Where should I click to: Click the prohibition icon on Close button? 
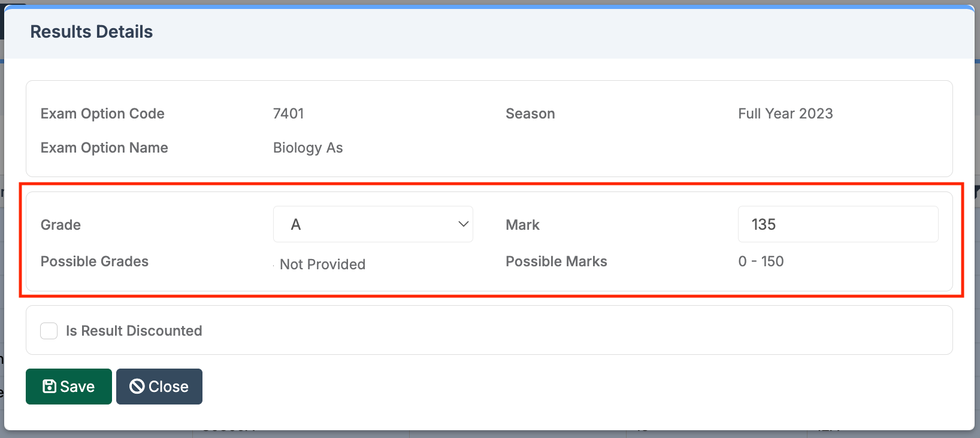coord(137,387)
